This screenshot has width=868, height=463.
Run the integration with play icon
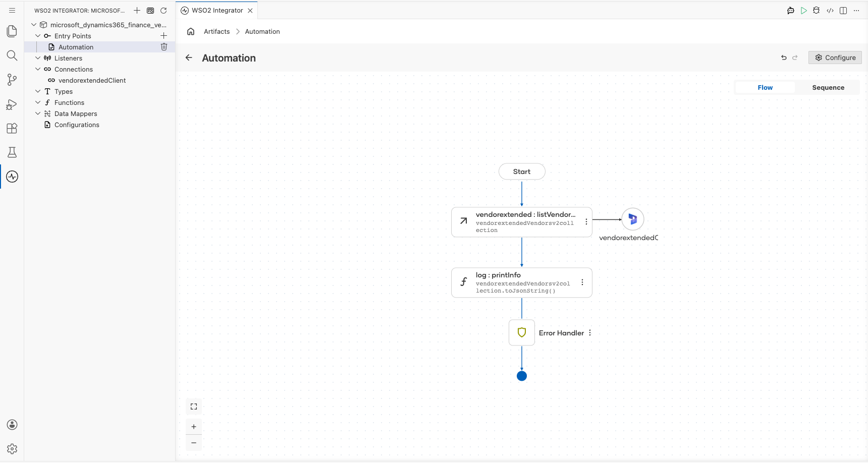pyautogui.click(x=804, y=11)
